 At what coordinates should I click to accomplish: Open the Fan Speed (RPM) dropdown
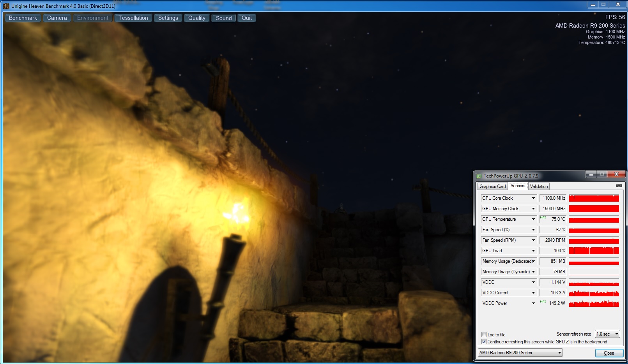533,240
